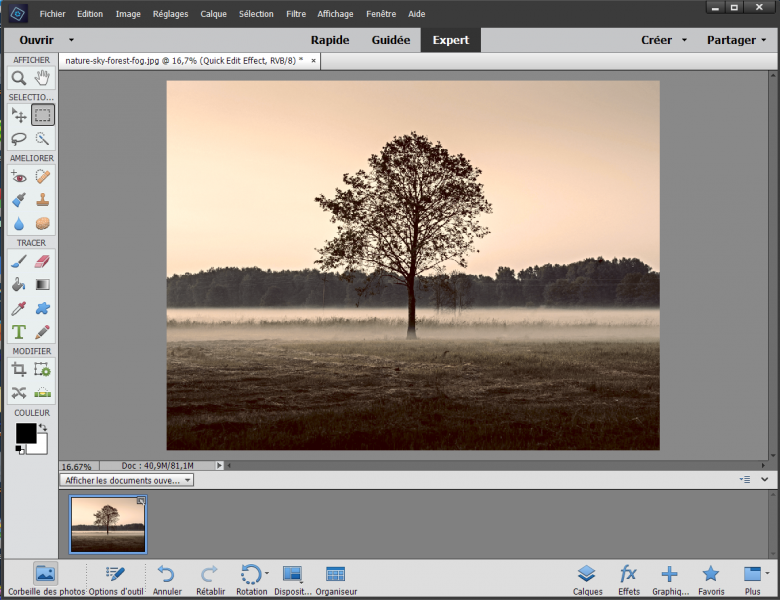
Task: Select the Eraser tool
Action: click(43, 261)
